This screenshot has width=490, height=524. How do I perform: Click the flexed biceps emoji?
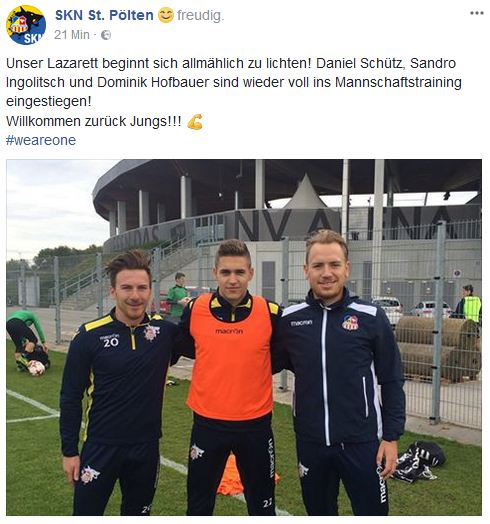point(195,122)
